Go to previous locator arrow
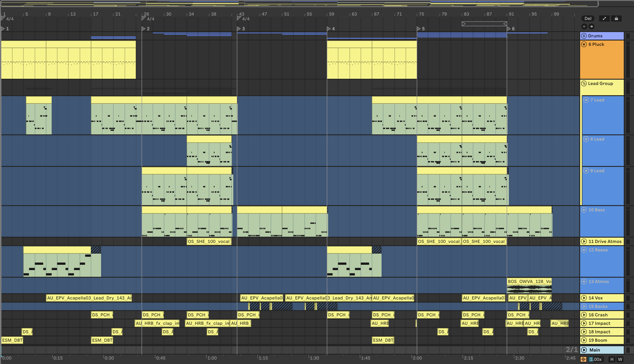The height and width of the screenshot is (364, 634). click(x=584, y=26)
